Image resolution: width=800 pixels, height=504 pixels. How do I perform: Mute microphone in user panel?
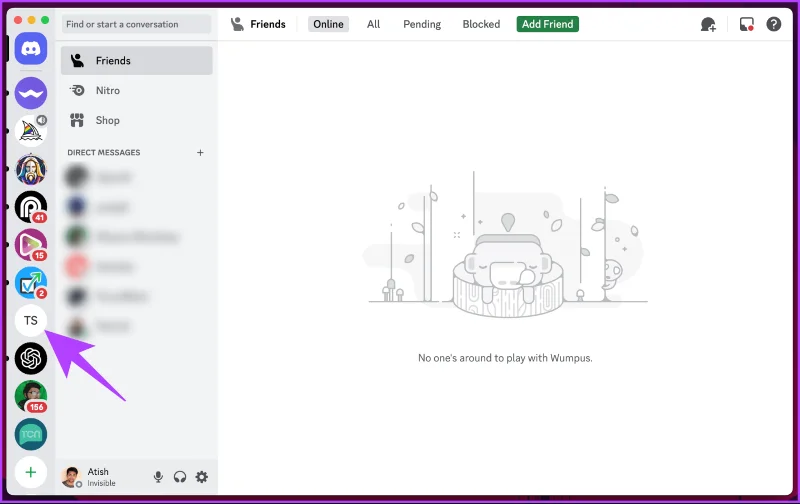click(158, 477)
